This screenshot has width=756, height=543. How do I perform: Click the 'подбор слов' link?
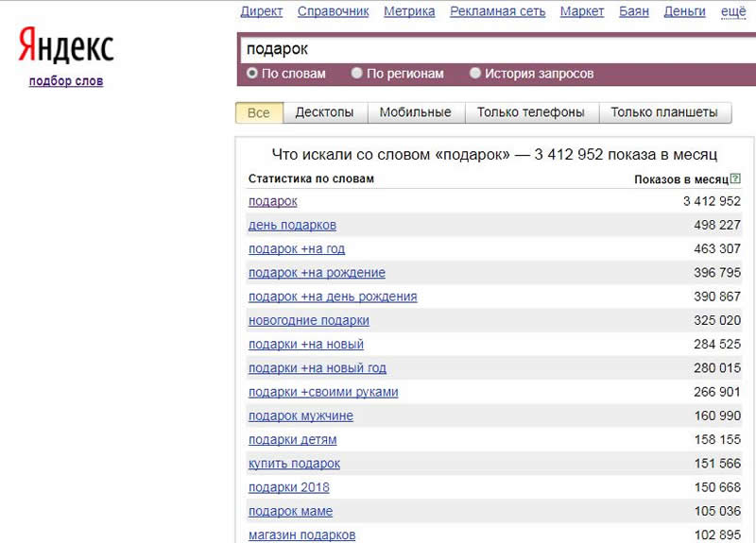(x=66, y=81)
